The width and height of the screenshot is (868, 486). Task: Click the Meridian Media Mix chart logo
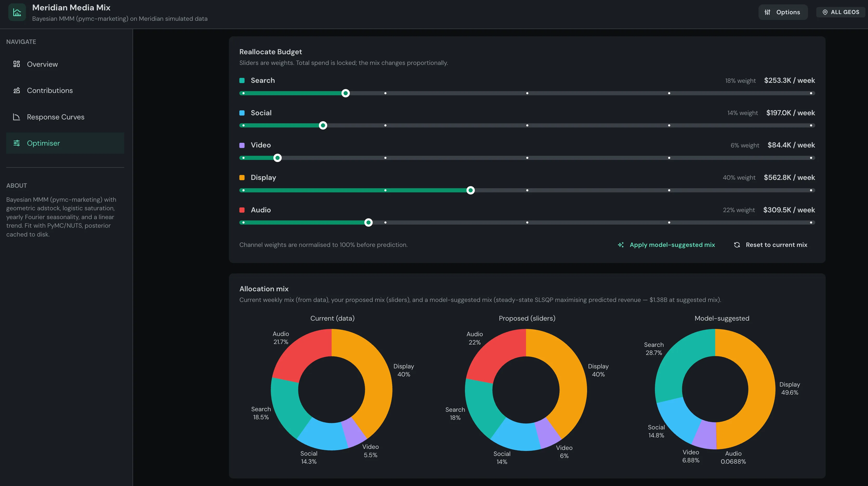pyautogui.click(x=17, y=12)
